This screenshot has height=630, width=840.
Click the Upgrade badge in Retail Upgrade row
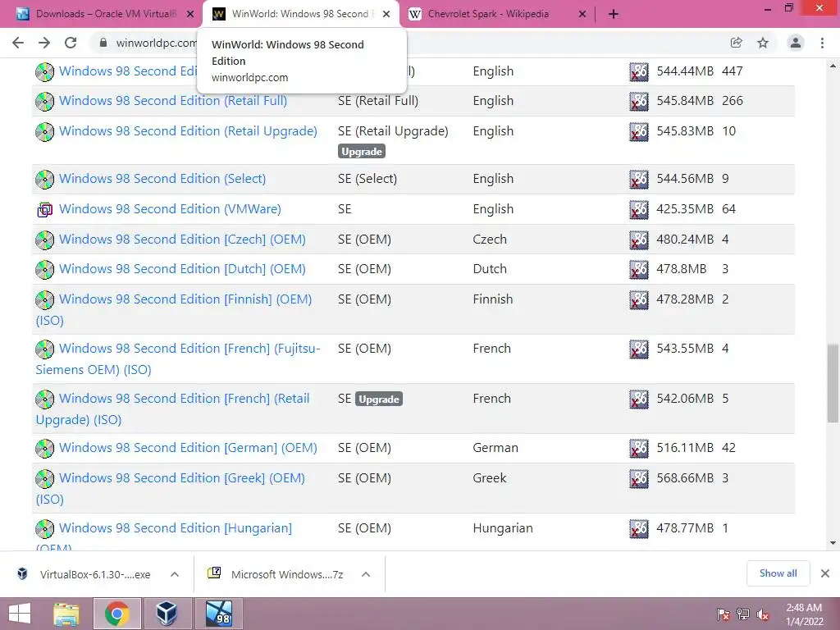pos(362,152)
